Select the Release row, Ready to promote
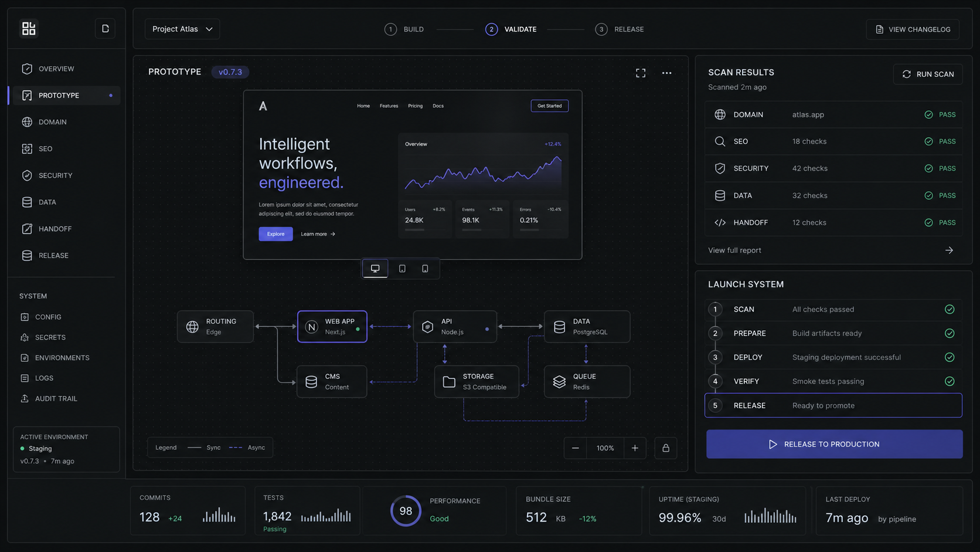 tap(833, 405)
